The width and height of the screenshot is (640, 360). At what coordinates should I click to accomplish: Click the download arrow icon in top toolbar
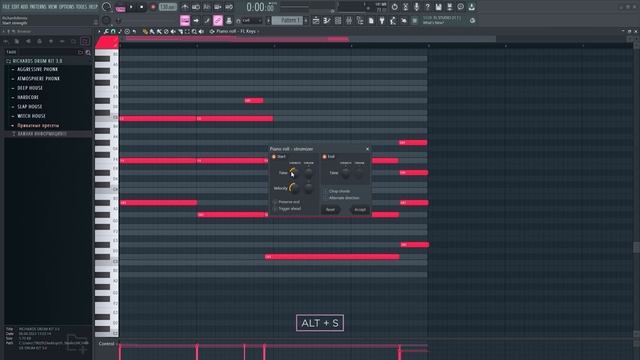[x=471, y=7]
